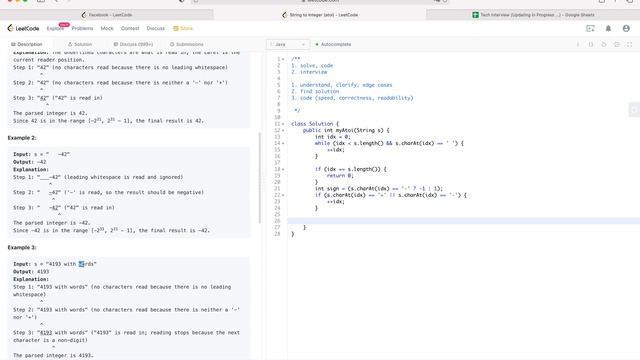Screen dimensions: 640x360
Task: Open the Explore menu item
Action: [x=55, y=28]
